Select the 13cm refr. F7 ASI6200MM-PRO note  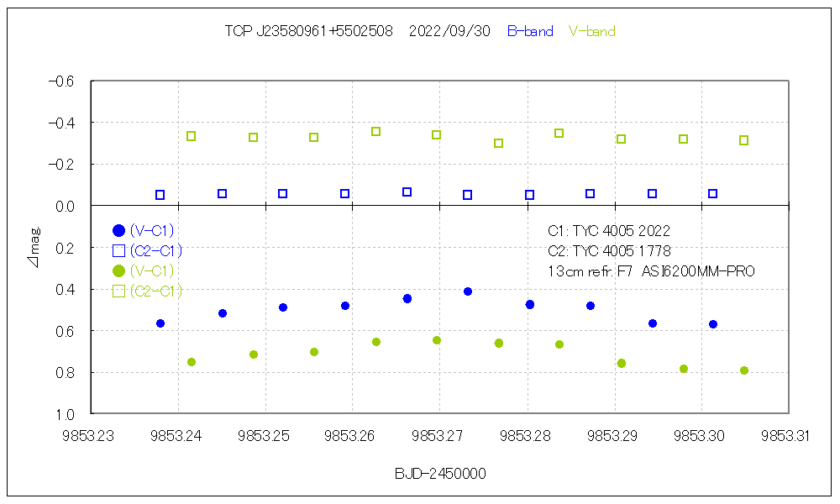[651, 271]
